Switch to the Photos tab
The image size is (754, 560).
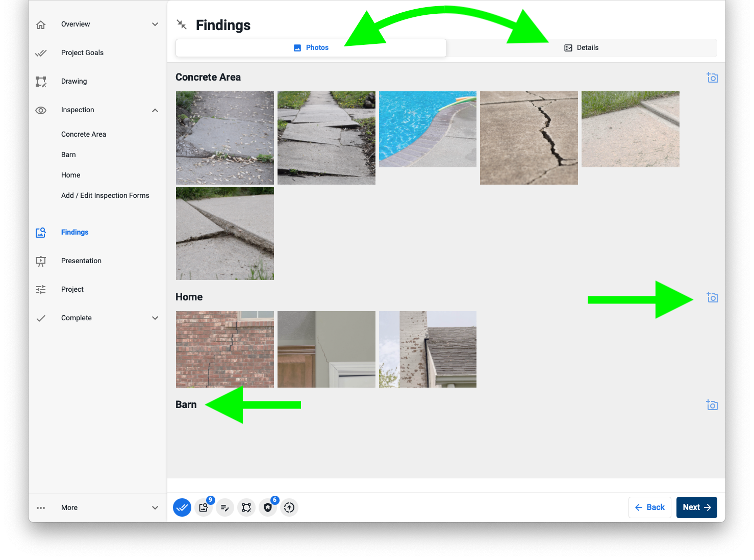coord(311,48)
